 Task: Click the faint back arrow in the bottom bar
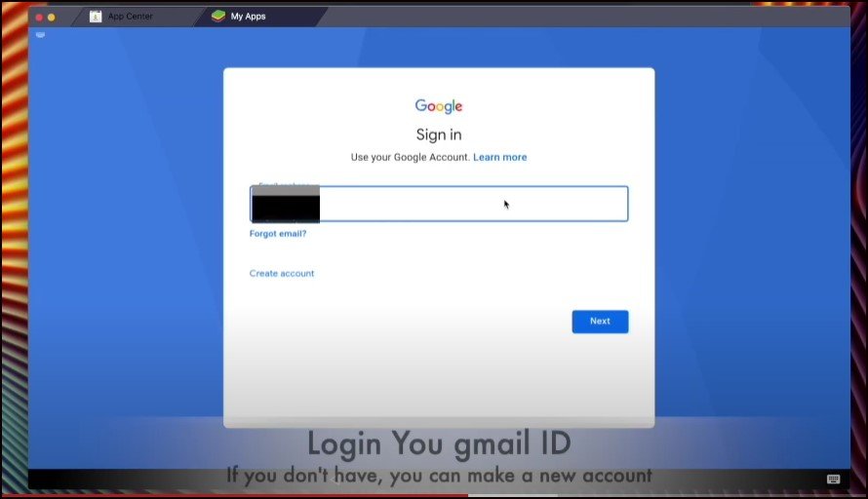tap(335, 480)
